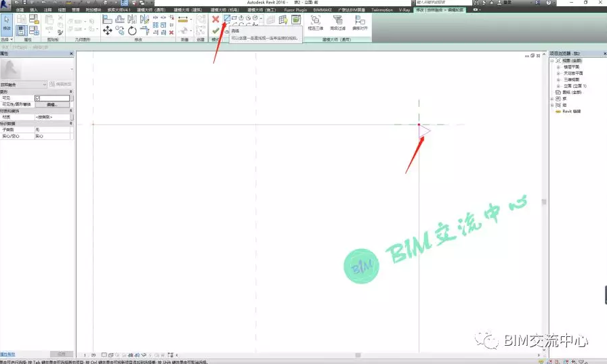This screenshot has height=364, width=607.
Task: Open the 注释 ribbon tab
Action: (47, 10)
